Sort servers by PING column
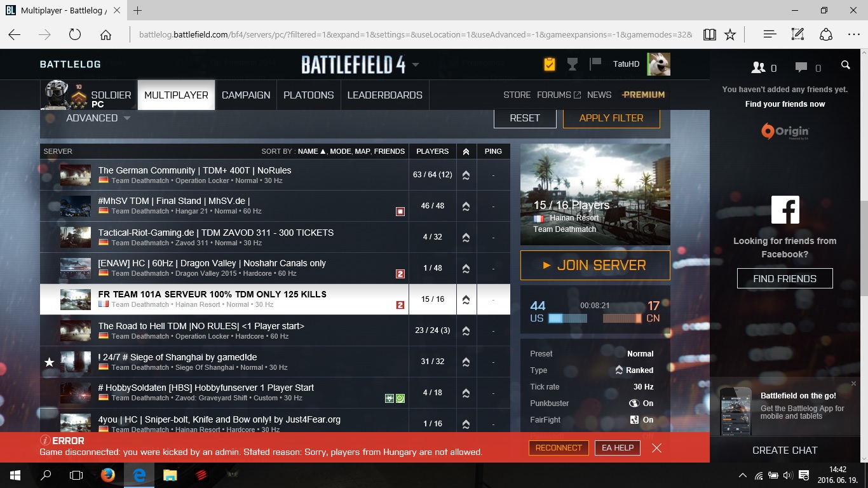Screen dimensions: 868x488 [x=493, y=151]
